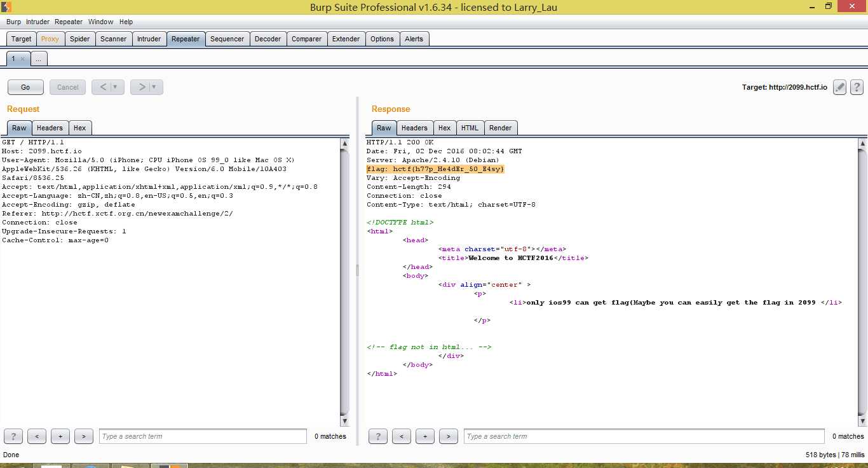This screenshot has width=868, height=468.
Task: Click the 'Host: 2099.hctf.io' header line
Action: [x=42, y=151]
